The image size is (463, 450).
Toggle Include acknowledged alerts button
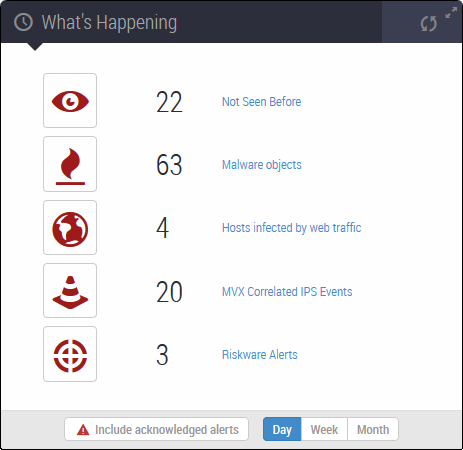156,429
